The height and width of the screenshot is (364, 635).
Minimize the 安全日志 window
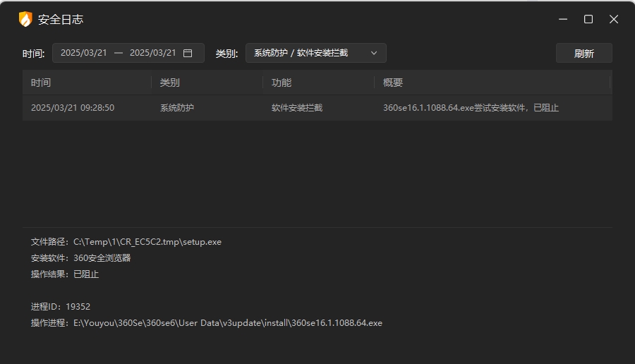562,19
